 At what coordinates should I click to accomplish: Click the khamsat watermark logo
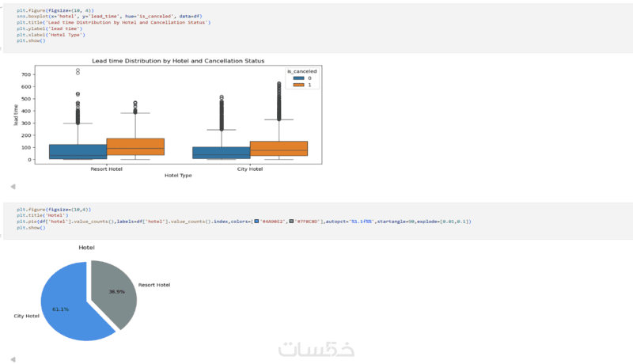316,349
